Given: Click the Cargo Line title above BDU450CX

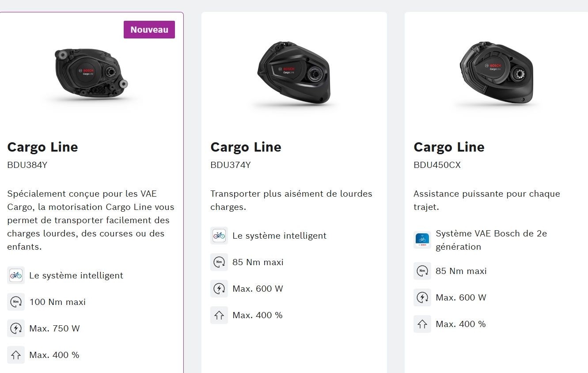Looking at the screenshot, I should pyautogui.click(x=449, y=147).
